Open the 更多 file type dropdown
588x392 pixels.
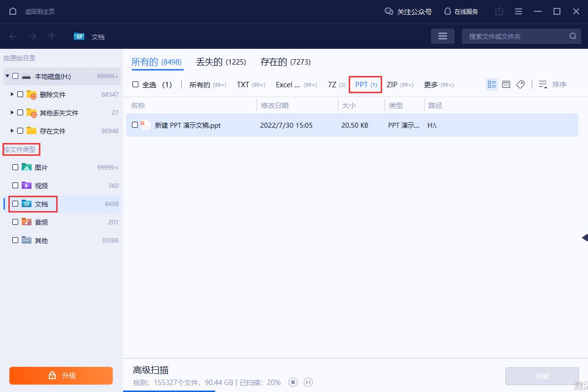coord(438,85)
